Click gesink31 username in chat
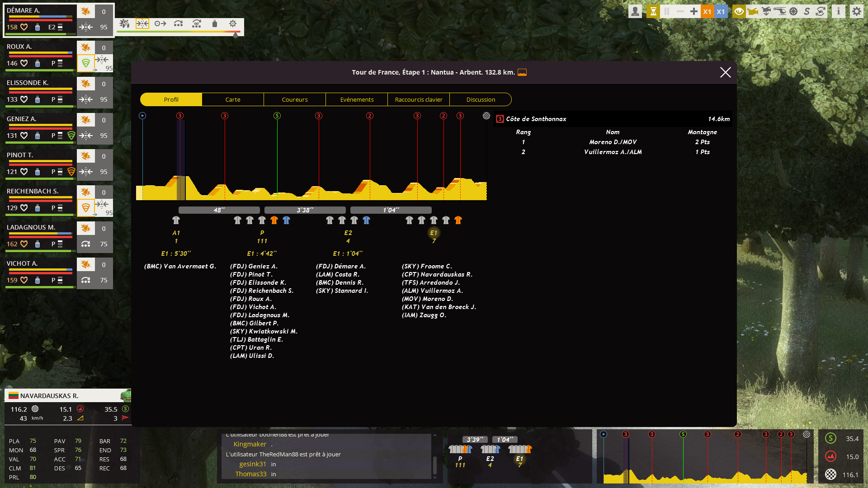This screenshot has width=868, height=488. [253, 464]
